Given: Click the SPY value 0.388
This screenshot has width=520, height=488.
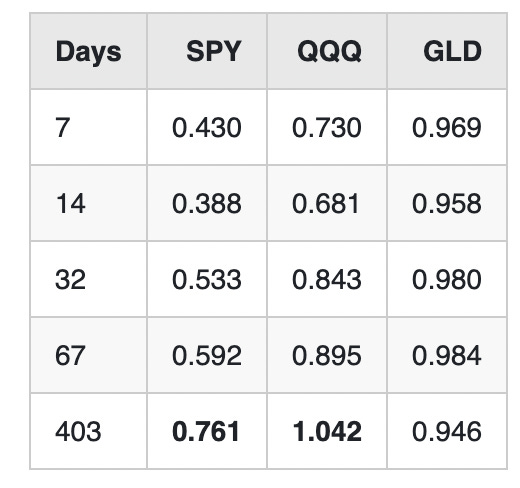Looking at the screenshot, I should (207, 203).
